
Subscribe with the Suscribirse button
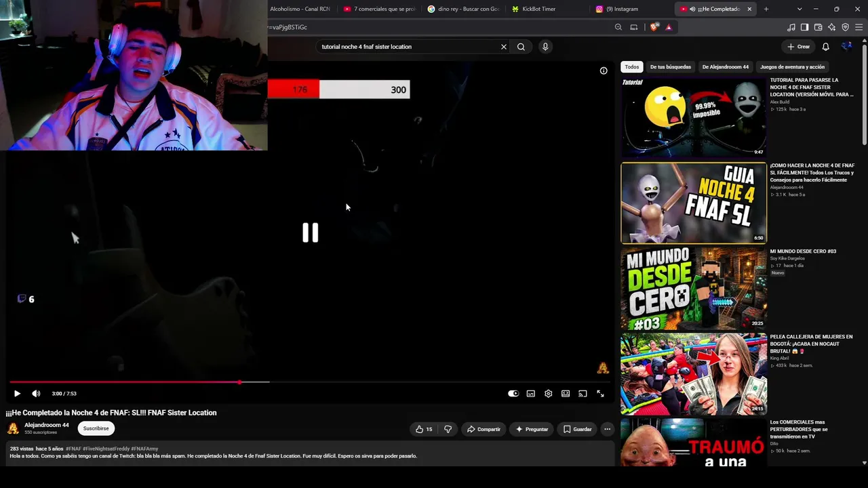coord(96,428)
